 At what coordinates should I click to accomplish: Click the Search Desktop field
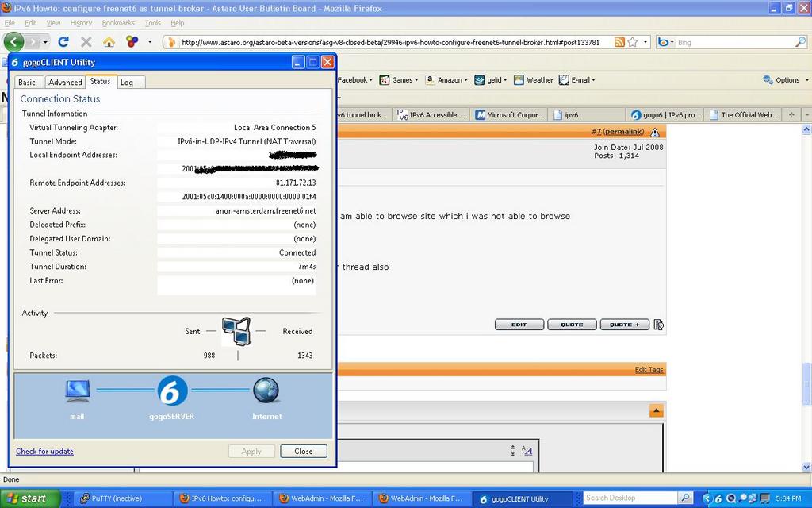[x=630, y=498]
